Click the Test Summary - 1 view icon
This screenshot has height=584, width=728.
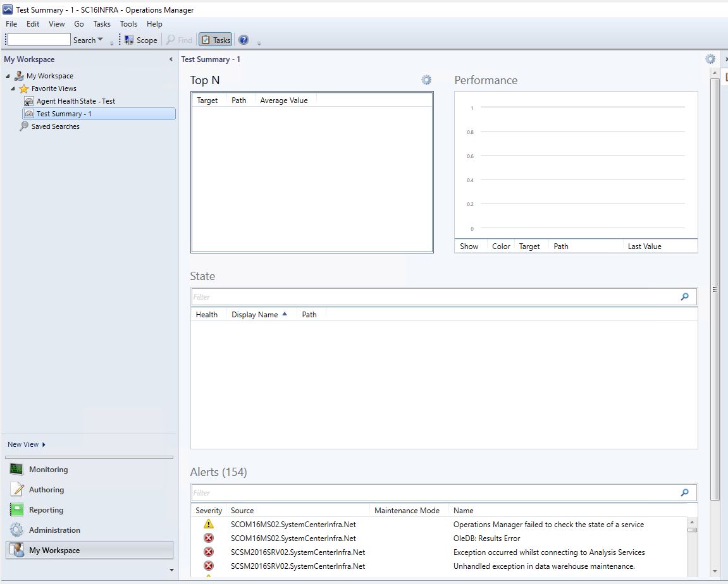point(29,114)
